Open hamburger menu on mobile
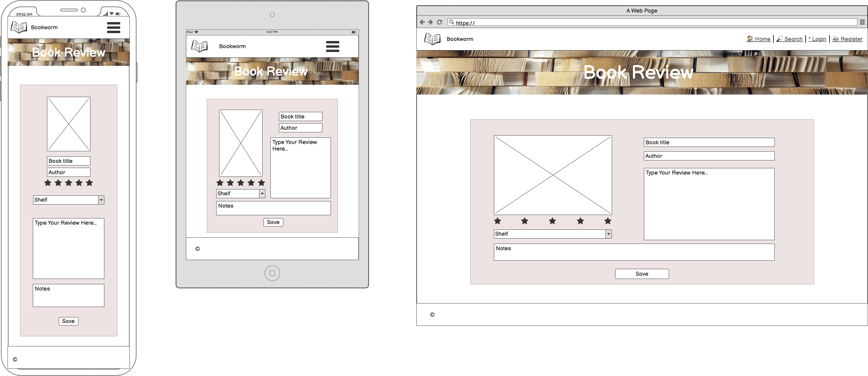This screenshot has height=376, width=868. [113, 26]
